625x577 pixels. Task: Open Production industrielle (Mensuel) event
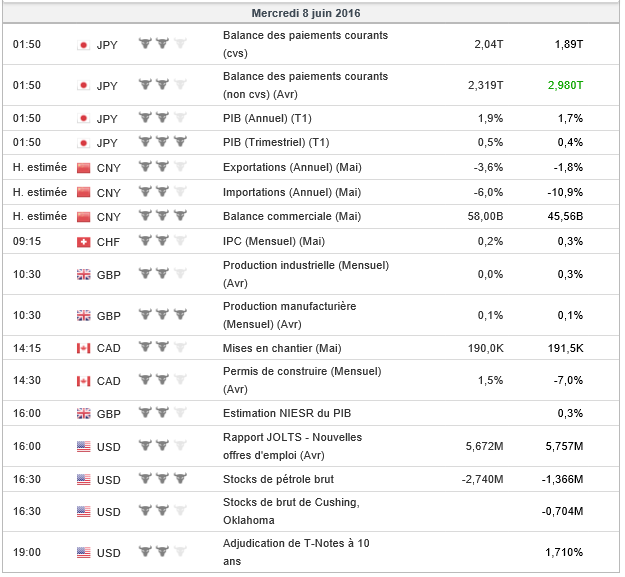click(306, 274)
